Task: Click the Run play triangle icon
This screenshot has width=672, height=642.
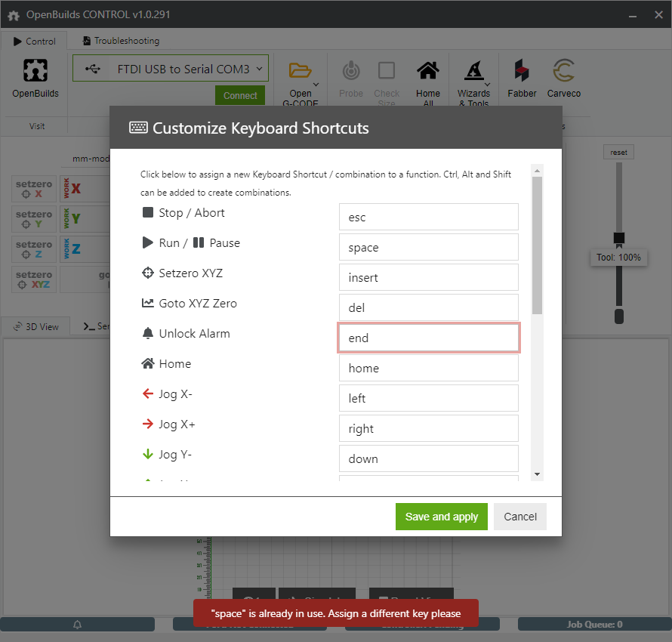Action: click(x=147, y=242)
